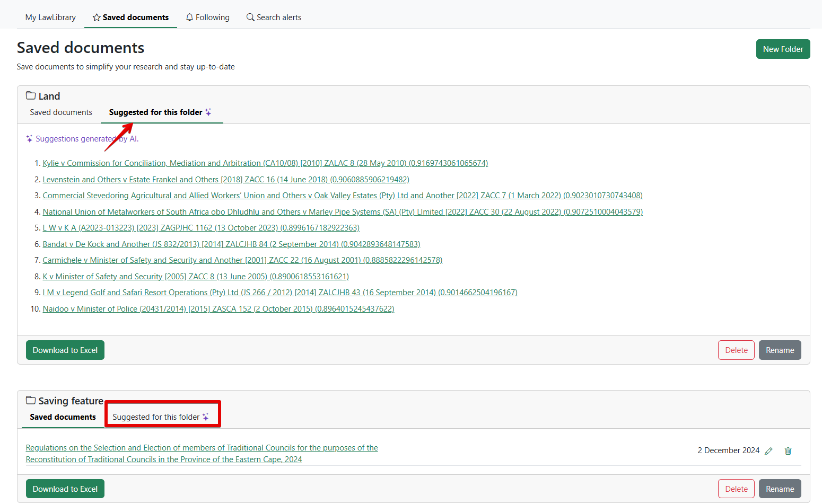Screen dimensions: 822x504
Task: Delete the Saving feature folder
Action: click(736, 489)
